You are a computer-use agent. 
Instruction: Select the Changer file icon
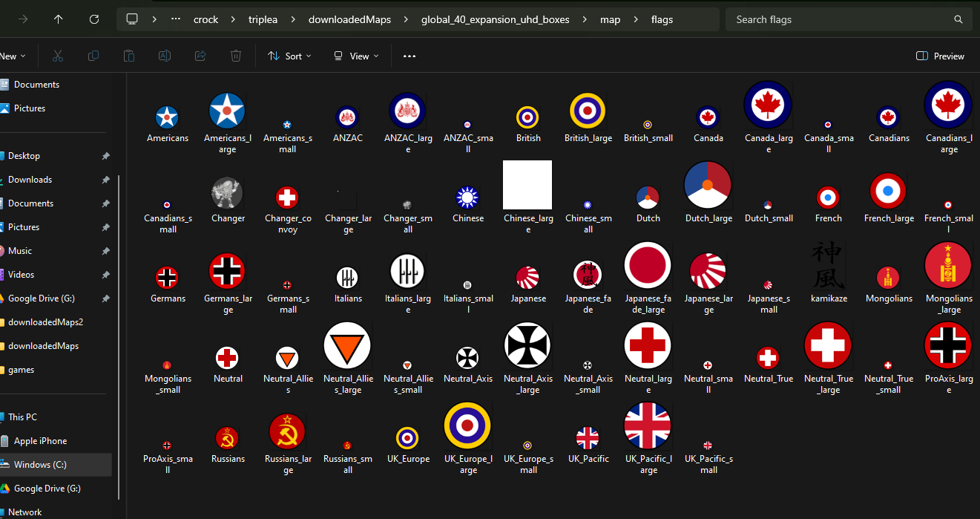click(x=228, y=193)
